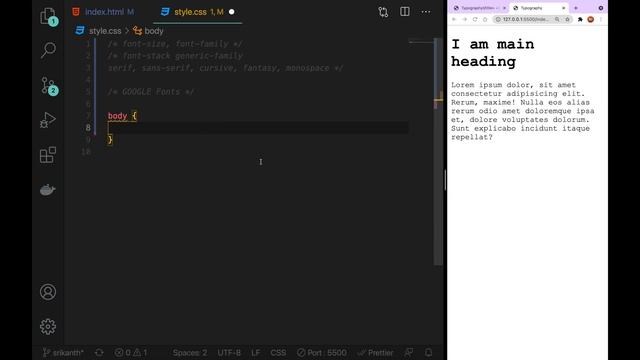Click the unsaved dot on the style.css tab
Viewport: 640px width, 360px height.
[231, 12]
